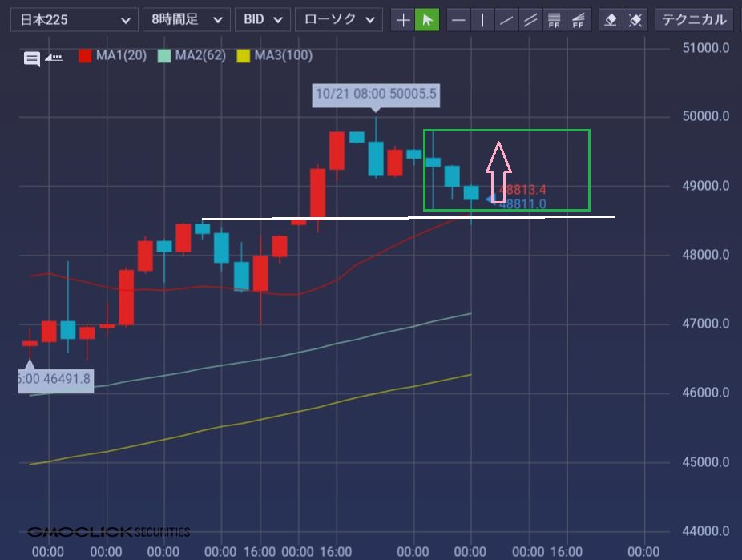This screenshot has height=560, width=742.
Task: Open the テクニカル indicator settings
Action: tap(694, 20)
